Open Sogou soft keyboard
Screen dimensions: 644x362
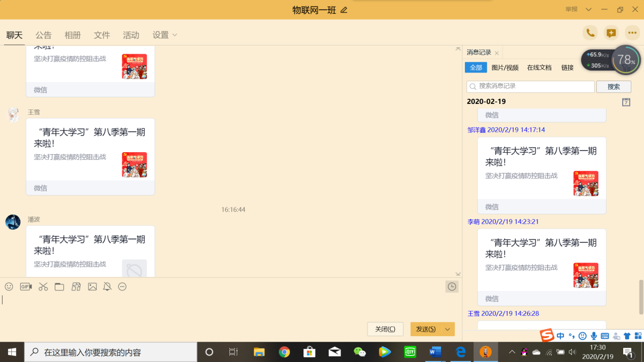pos(605,336)
